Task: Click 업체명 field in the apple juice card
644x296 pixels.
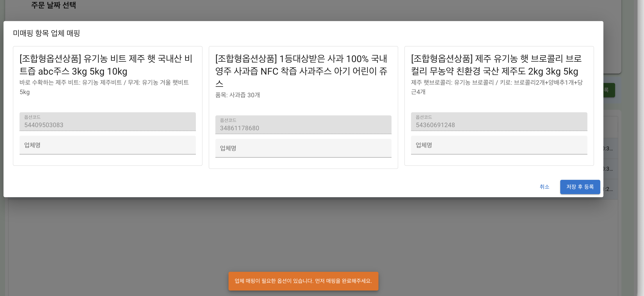Action: tap(303, 148)
